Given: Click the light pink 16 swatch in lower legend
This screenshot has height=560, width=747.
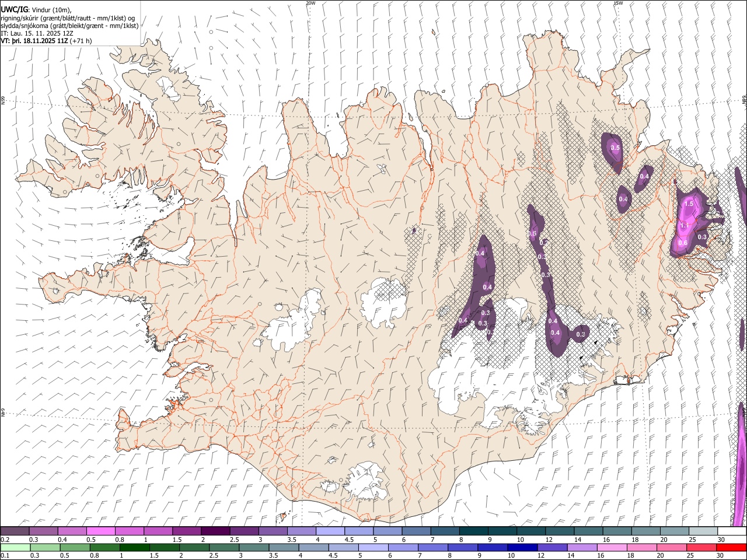Looking at the screenshot, I should tap(612, 547).
